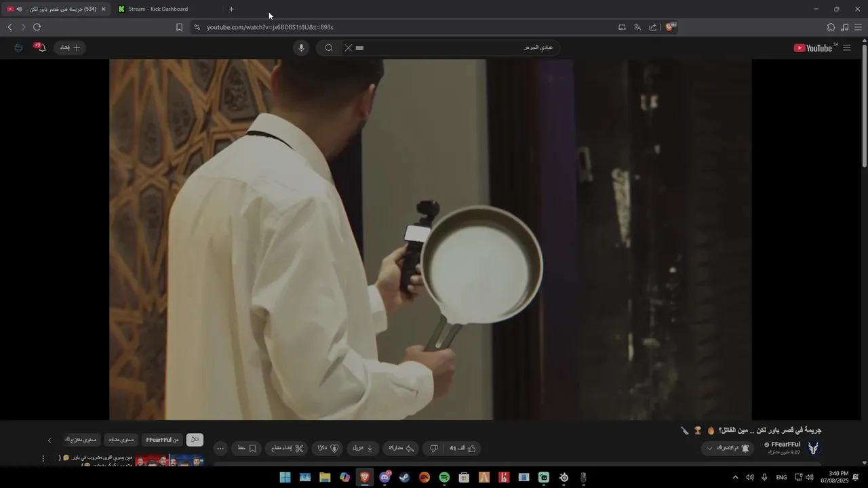Image resolution: width=868 pixels, height=488 pixels.
Task: Reload the current page
Action: click(x=37, y=27)
